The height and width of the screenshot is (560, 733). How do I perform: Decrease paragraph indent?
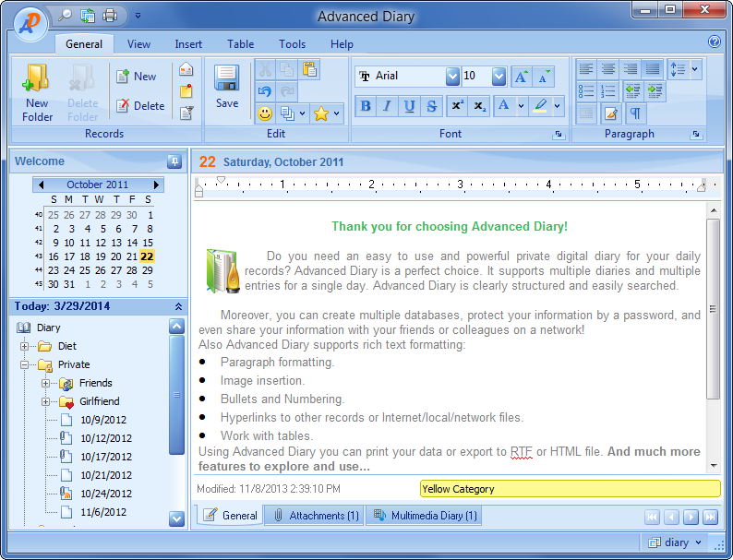pyautogui.click(x=632, y=91)
